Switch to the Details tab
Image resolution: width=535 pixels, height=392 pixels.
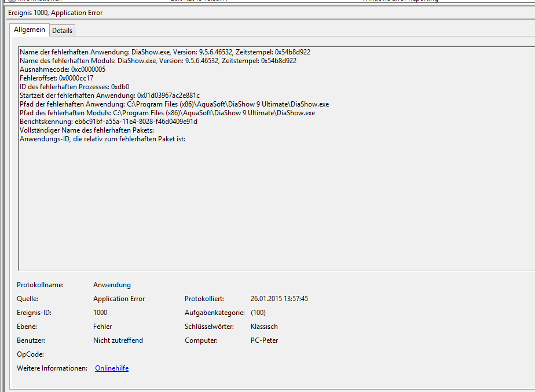click(63, 30)
